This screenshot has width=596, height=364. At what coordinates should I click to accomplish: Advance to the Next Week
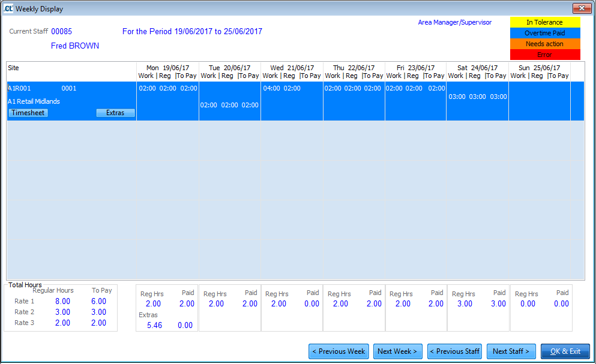[397, 351]
